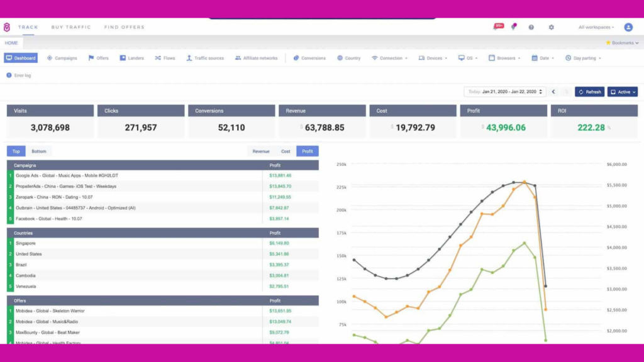Image resolution: width=644 pixels, height=362 pixels.
Task: Click the 52,110 conversions value
Action: 231,128
